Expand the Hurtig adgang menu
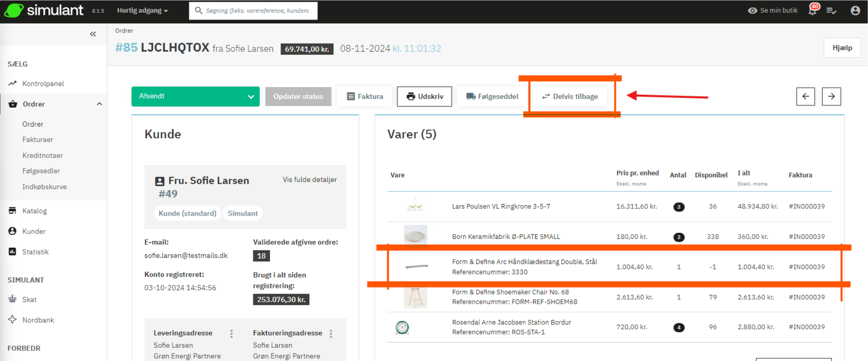This screenshot has width=868, height=361. point(142,11)
